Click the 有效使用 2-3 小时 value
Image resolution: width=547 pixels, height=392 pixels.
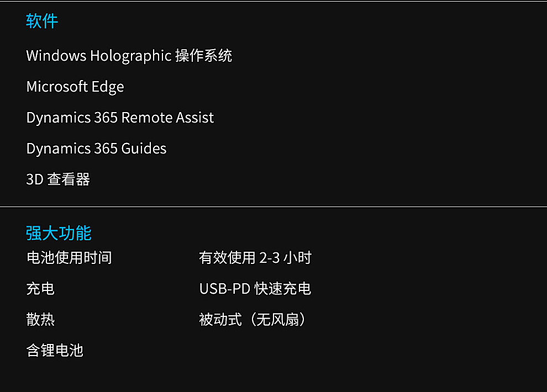(x=255, y=258)
